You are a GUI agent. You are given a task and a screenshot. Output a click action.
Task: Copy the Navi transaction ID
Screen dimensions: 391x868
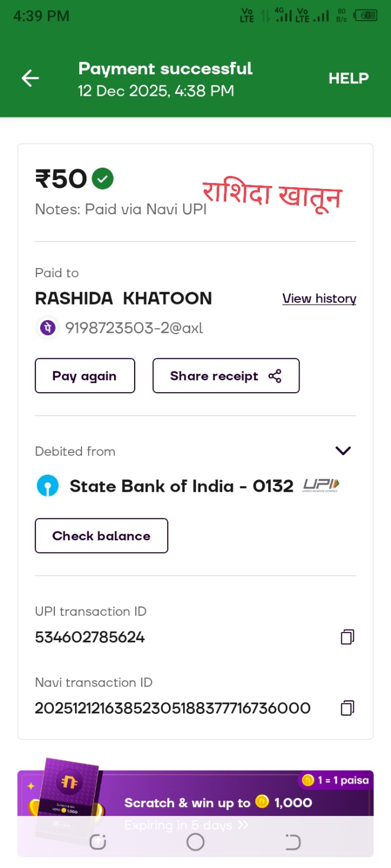(347, 708)
